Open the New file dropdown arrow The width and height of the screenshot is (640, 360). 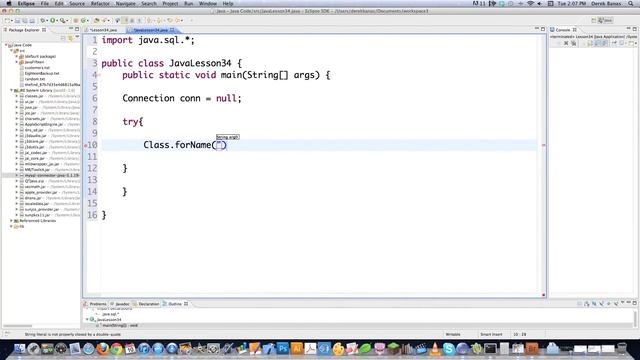[11, 20]
